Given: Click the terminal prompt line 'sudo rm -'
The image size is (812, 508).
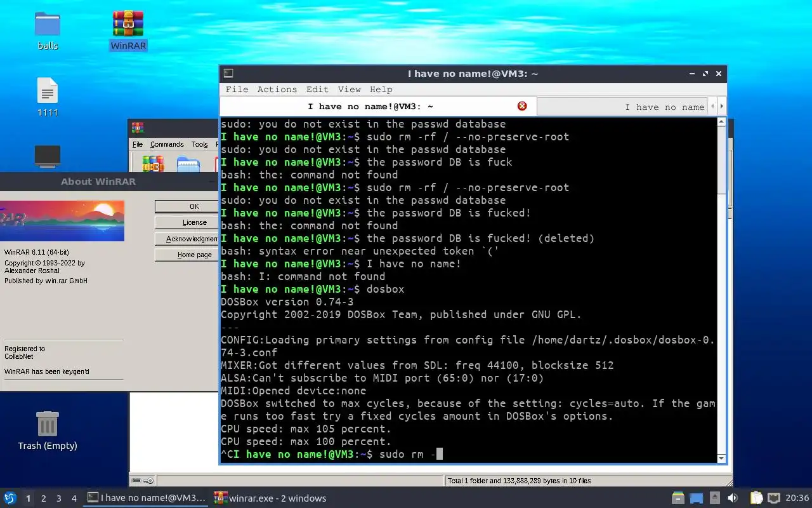Looking at the screenshot, I should pos(332,454).
